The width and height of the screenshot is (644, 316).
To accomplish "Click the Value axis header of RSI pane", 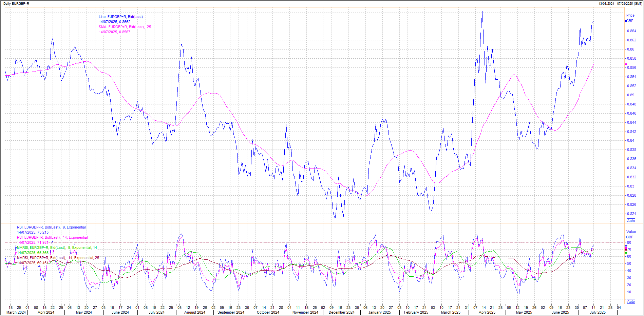I will [631, 232].
